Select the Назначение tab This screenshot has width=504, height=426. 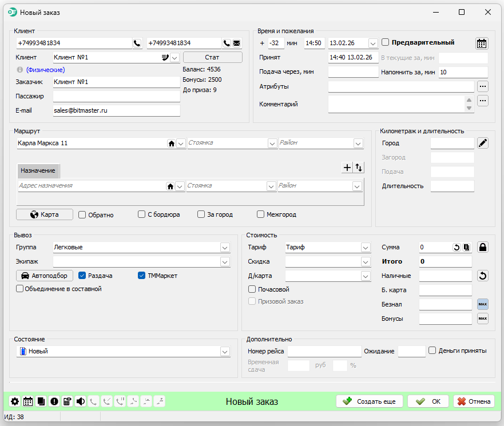[38, 170]
